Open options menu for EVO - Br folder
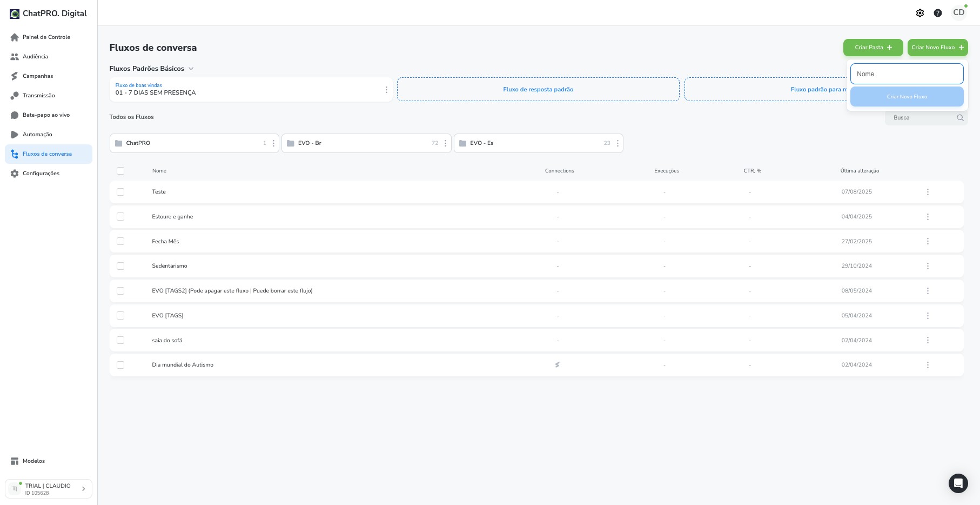 tap(445, 143)
